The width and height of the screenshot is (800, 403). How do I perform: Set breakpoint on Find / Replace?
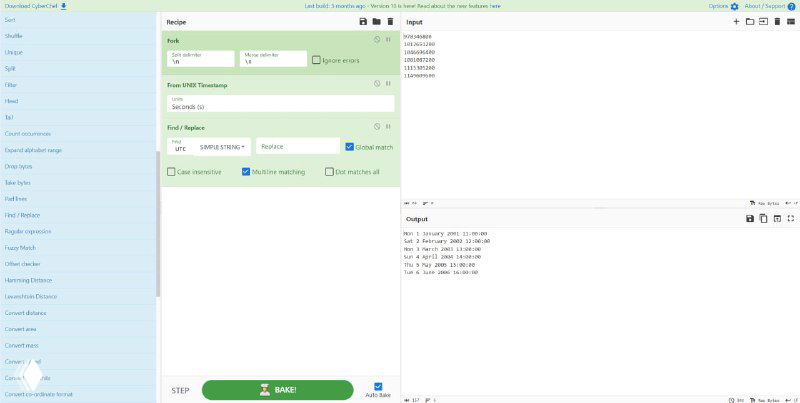click(x=388, y=127)
